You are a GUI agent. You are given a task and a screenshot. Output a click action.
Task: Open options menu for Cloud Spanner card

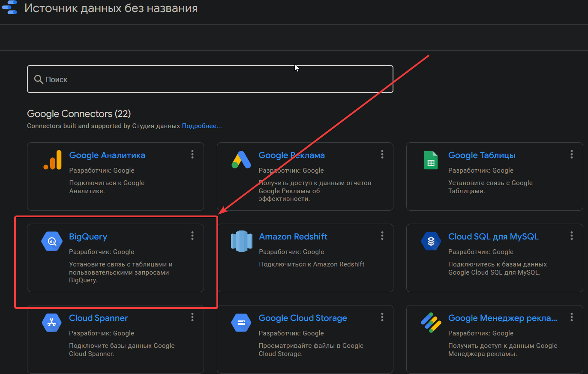[x=192, y=317]
